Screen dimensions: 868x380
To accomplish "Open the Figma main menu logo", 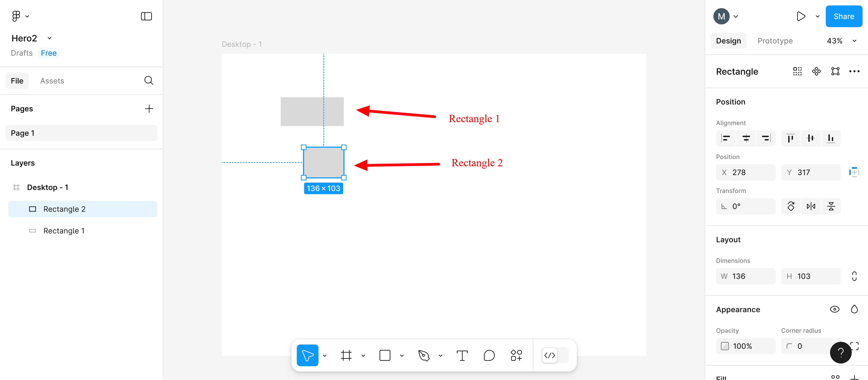I will (16, 16).
